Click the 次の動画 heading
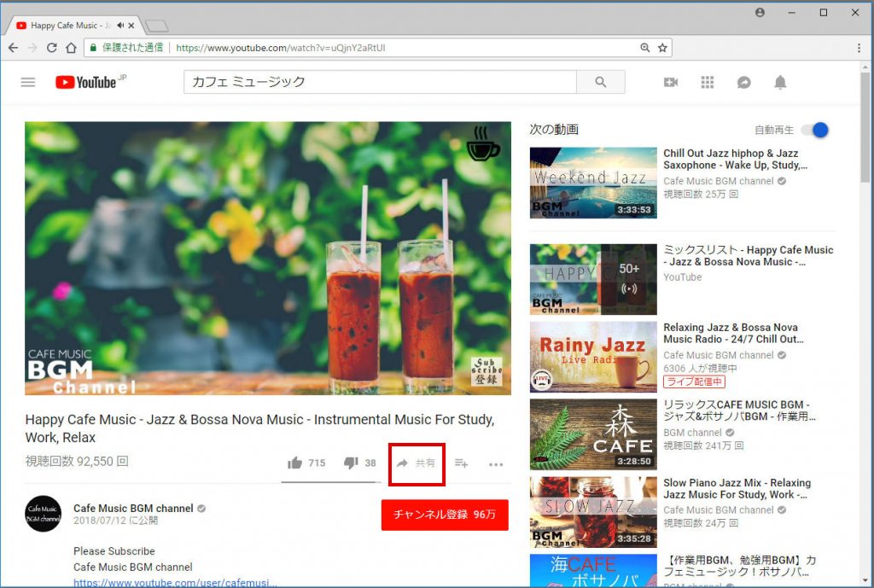The image size is (874, 588). point(553,130)
